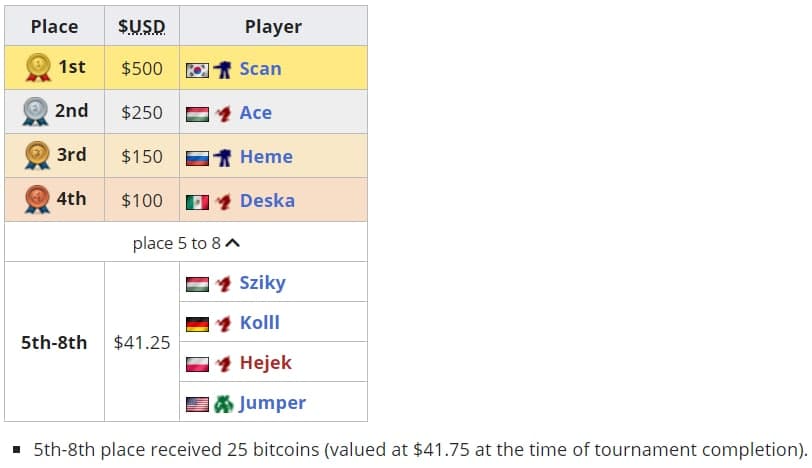This screenshot has width=812, height=468.
Task: Open the Hejek red link
Action: [x=266, y=363]
